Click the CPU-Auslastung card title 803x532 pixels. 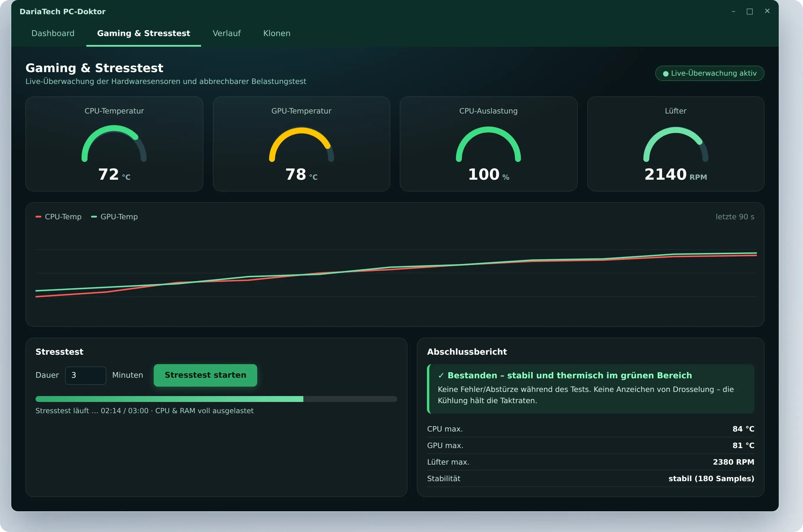click(488, 111)
